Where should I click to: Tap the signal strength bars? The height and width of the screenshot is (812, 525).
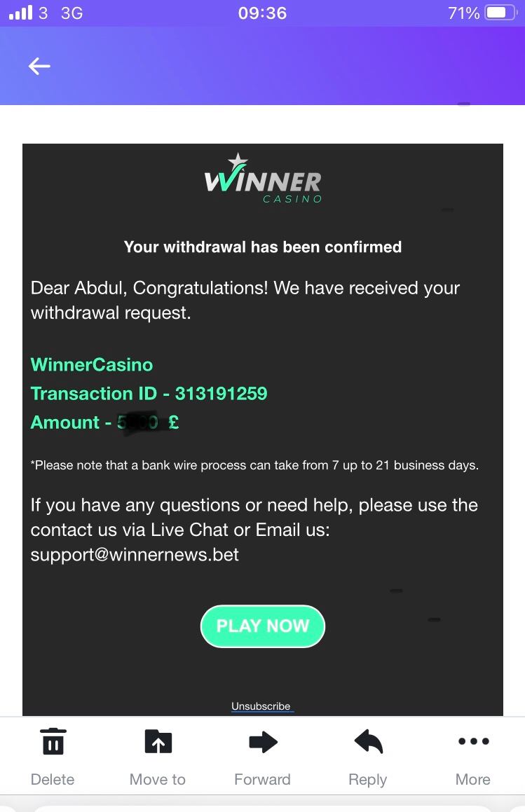tap(20, 13)
